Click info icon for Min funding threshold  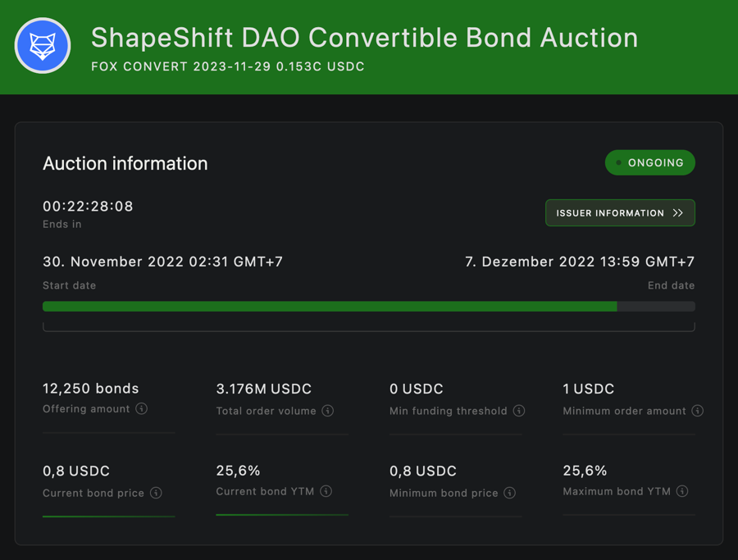point(519,411)
